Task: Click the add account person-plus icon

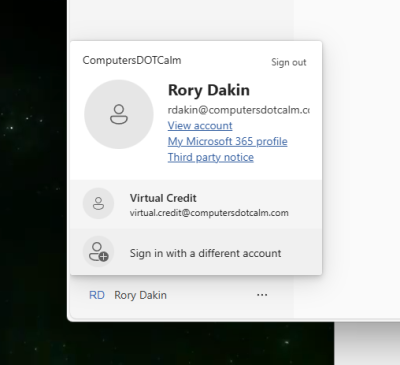Action: point(98,252)
